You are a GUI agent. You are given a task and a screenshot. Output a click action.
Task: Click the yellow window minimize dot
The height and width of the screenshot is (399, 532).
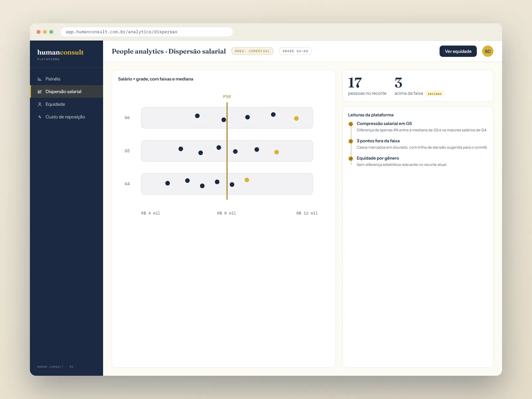(x=45, y=32)
